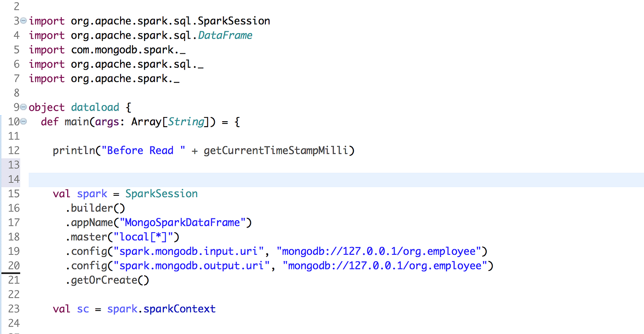644x334 pixels.
Task: Place cursor on the empty highlighted line 14
Action: coord(138,179)
